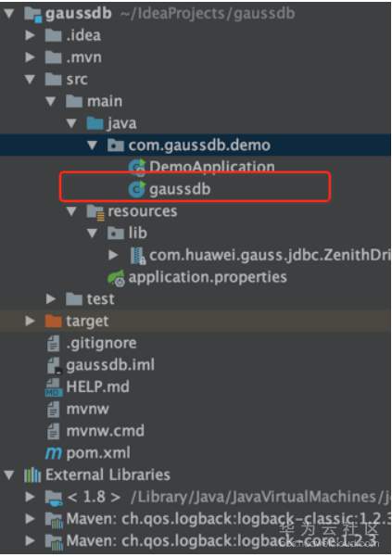This screenshot has width=392, height=557.
Task: Expand the .idea folder arrow
Action: pos(31,35)
